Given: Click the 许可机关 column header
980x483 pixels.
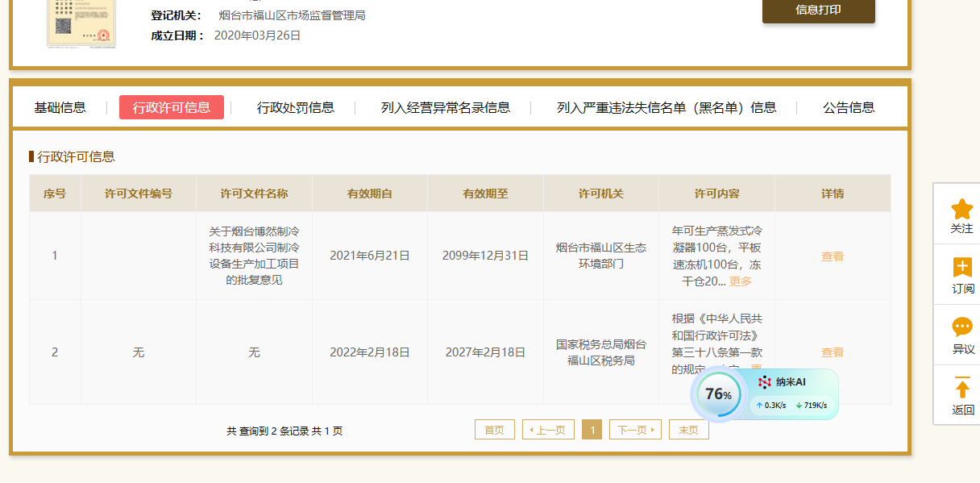Looking at the screenshot, I should tap(601, 194).
